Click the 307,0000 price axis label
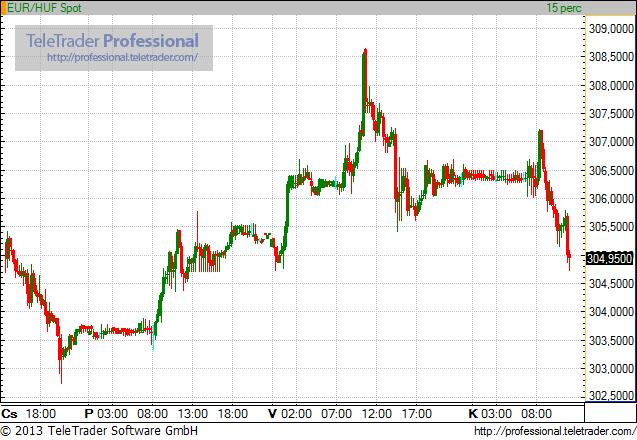The height and width of the screenshot is (440, 637). point(611,142)
